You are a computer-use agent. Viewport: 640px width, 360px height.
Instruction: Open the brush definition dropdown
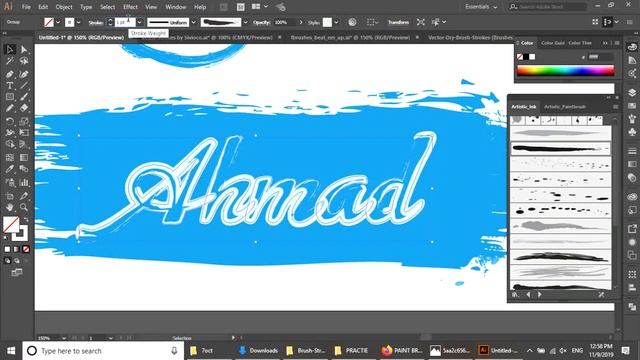[245, 22]
